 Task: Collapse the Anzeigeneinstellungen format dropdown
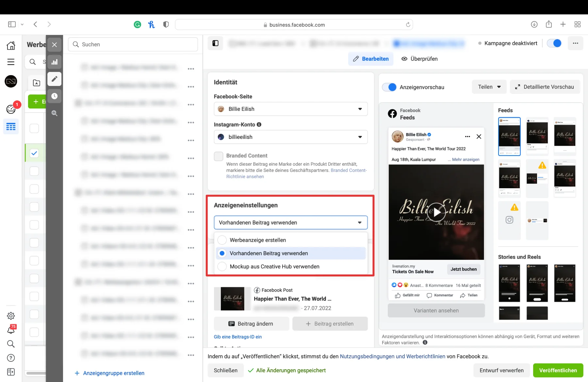pyautogui.click(x=291, y=223)
